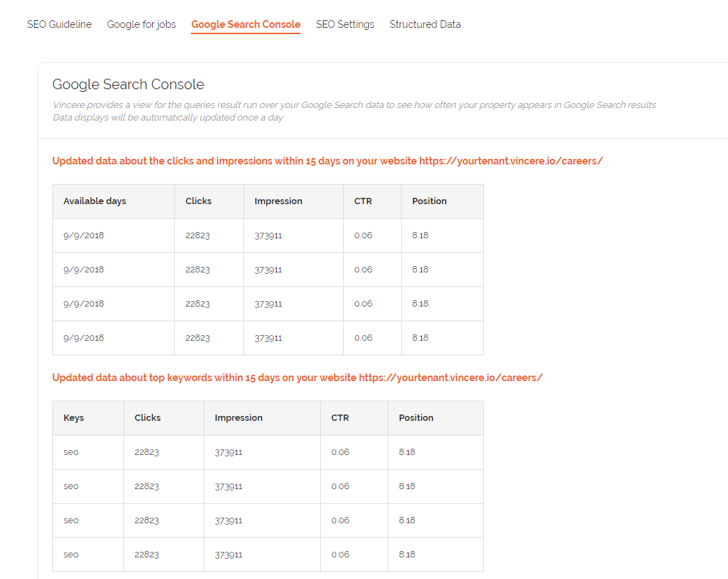This screenshot has height=579, width=728.
Task: Select the Google Search Console tab
Action: [245, 24]
